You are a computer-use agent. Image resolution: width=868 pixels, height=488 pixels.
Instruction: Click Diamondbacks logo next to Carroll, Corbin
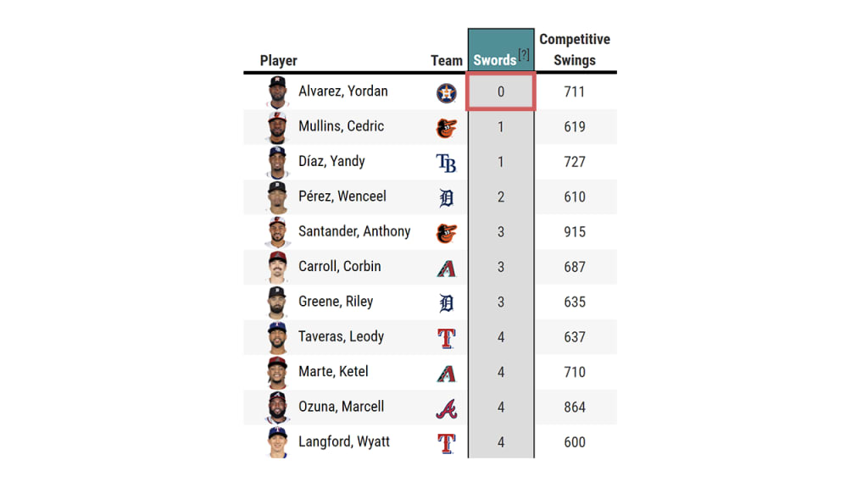pyautogui.click(x=446, y=268)
